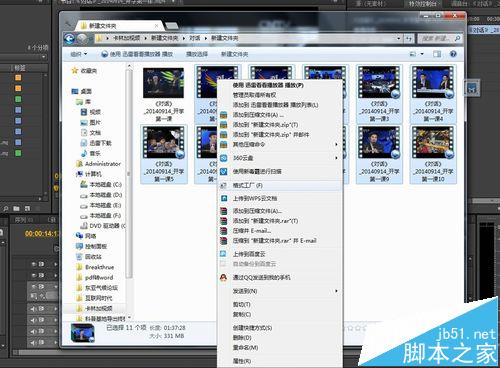Choose 添加到迅雷看看播放器 播放列表(L)
This screenshot has width=500, height=368.
pos(275,105)
